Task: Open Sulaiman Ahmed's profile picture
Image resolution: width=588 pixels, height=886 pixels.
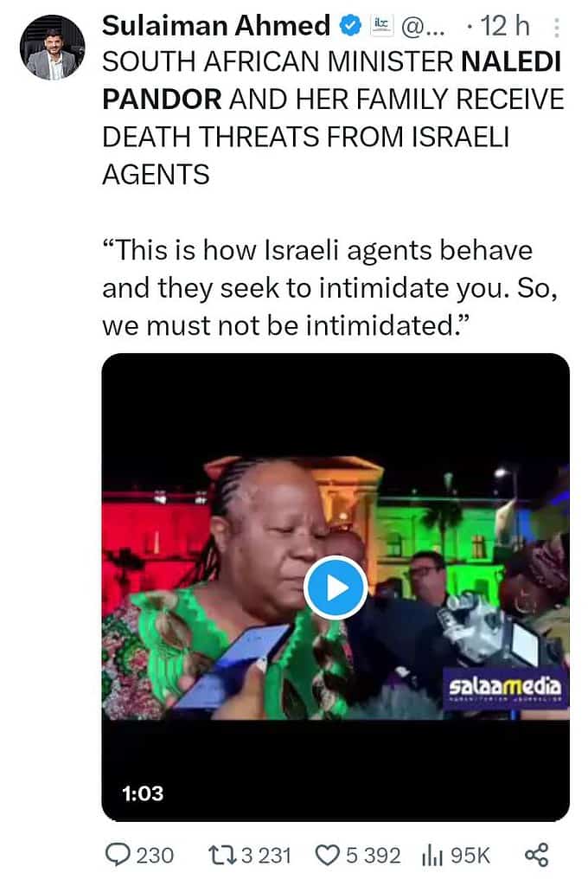Action: click(52, 47)
